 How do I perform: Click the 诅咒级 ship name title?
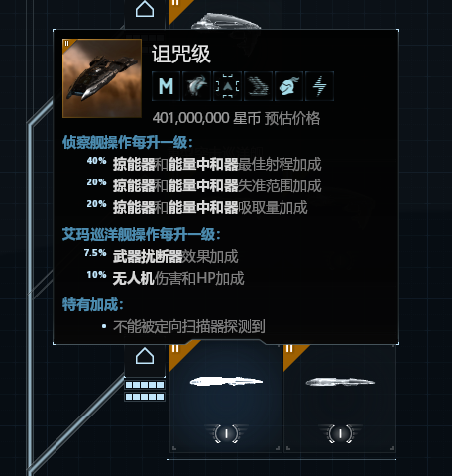(x=181, y=54)
